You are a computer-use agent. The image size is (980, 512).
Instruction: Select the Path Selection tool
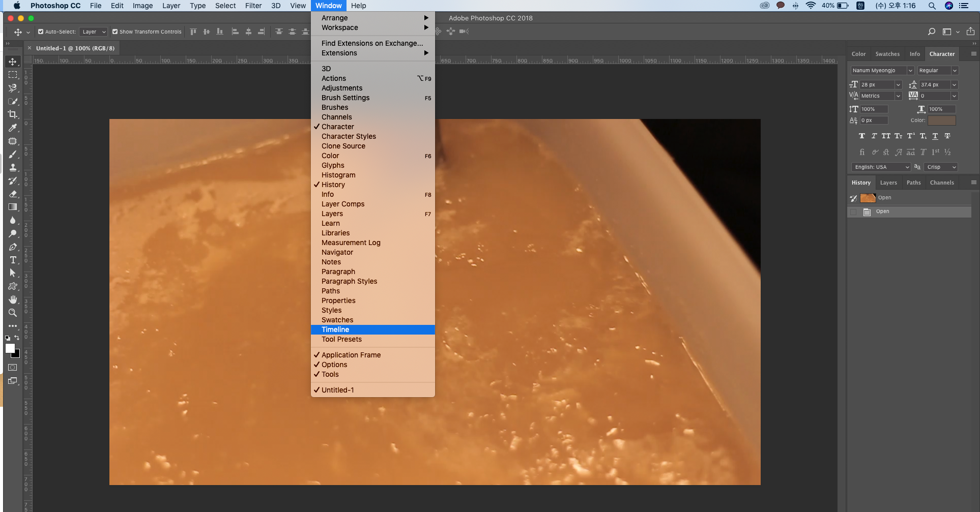13,273
